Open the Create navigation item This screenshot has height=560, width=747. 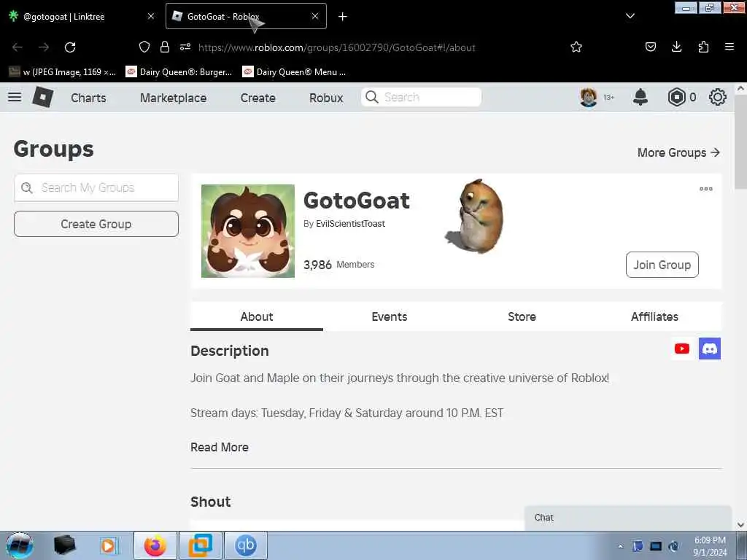[x=258, y=98]
